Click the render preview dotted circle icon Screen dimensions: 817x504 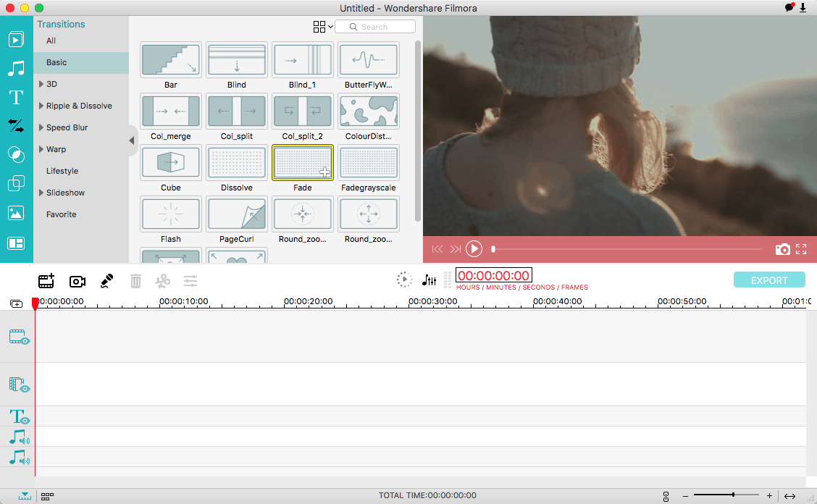[404, 280]
